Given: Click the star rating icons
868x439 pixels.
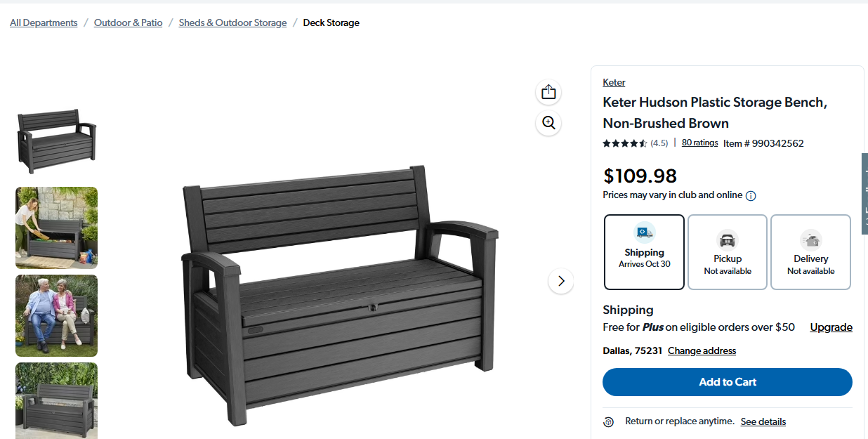Looking at the screenshot, I should click(624, 143).
